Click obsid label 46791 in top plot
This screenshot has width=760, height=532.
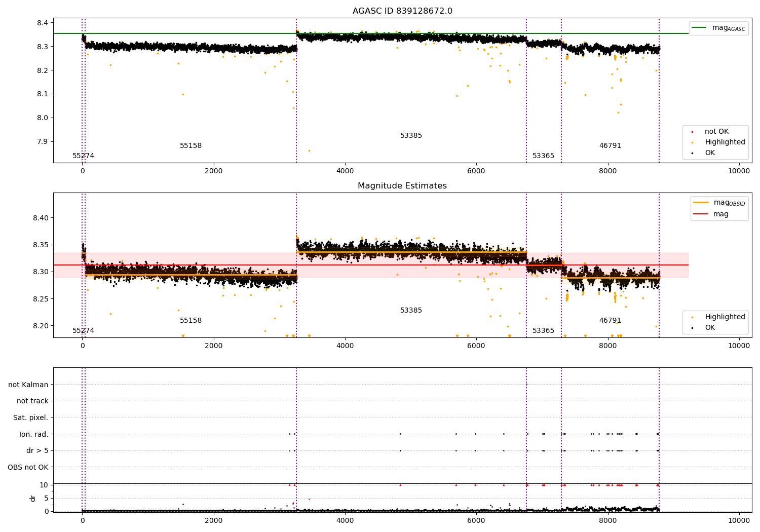610,146
